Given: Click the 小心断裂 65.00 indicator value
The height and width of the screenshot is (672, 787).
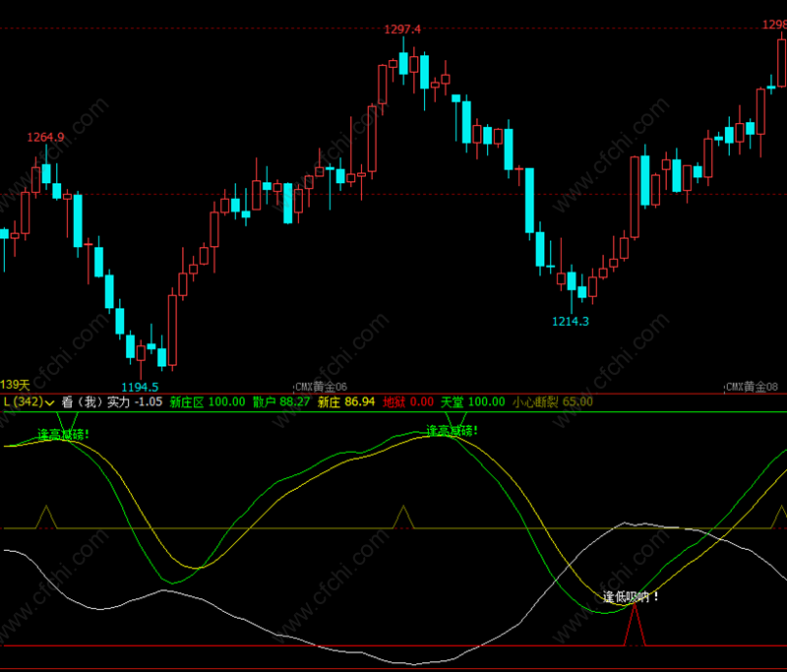Looking at the screenshot, I should 553,402.
